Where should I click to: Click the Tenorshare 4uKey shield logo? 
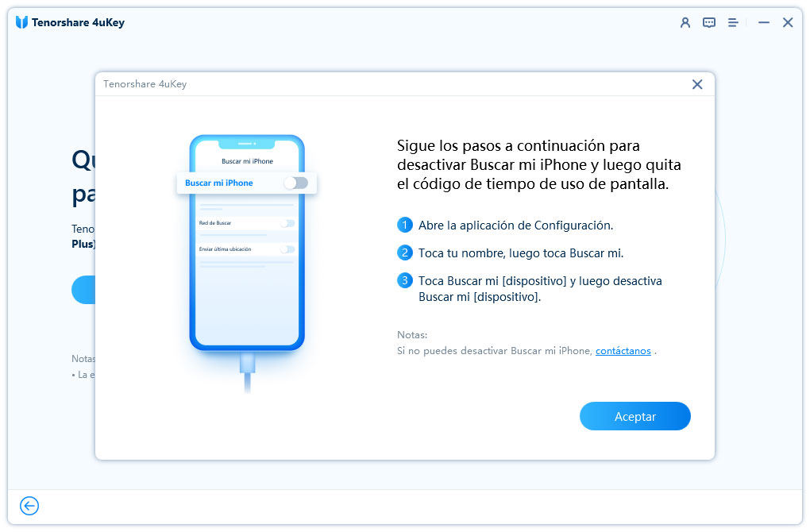coord(21,22)
